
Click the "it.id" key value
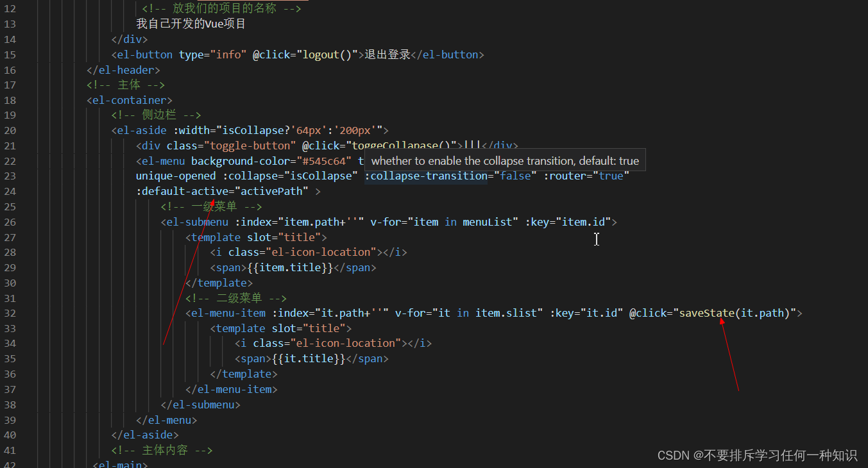point(601,313)
